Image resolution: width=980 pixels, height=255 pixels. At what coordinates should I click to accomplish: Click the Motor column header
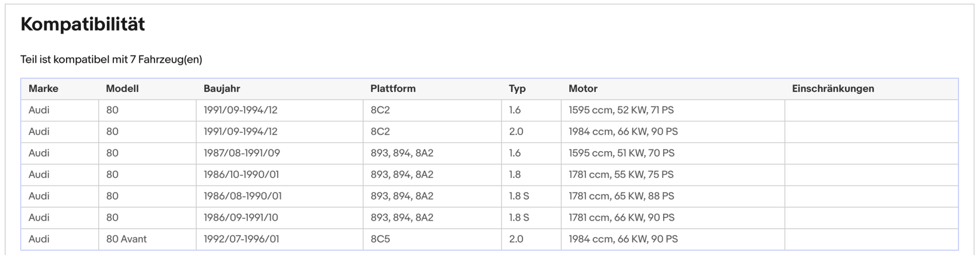583,89
